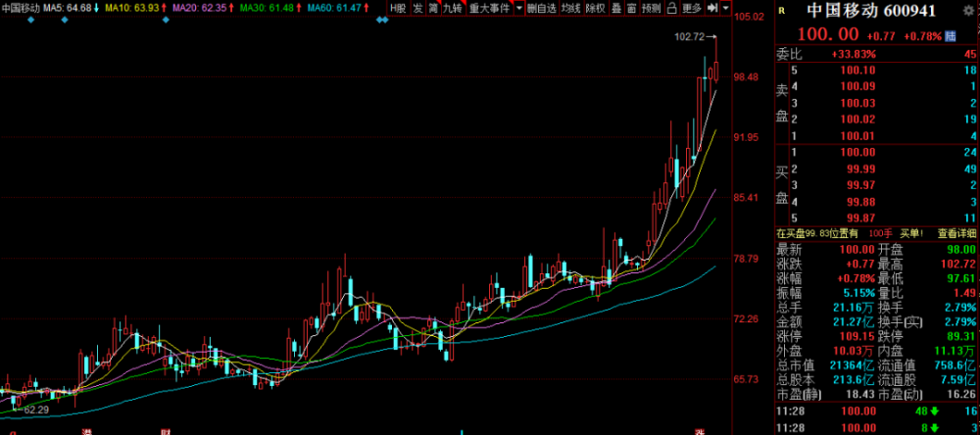Click the 窗 multi-window button
This screenshot has height=435, width=980.
[632, 8]
